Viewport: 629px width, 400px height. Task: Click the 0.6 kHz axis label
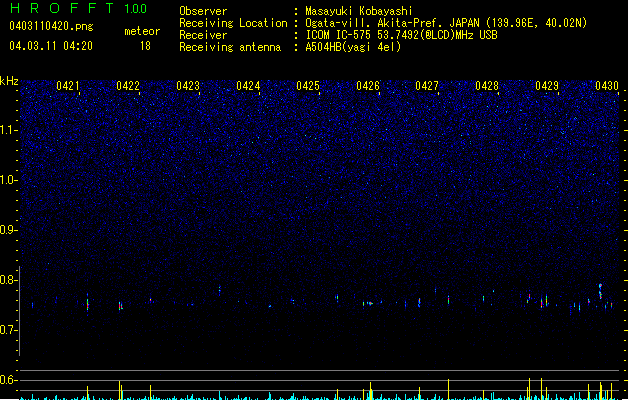point(8,380)
